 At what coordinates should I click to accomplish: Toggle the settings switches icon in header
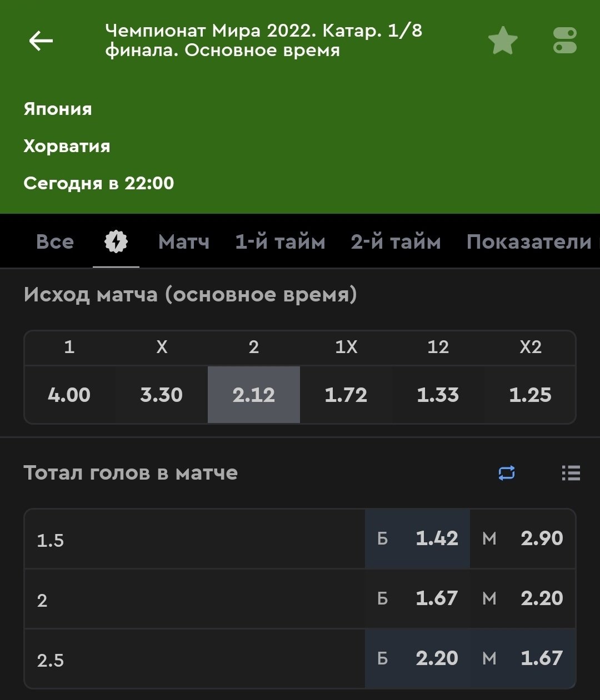(565, 41)
